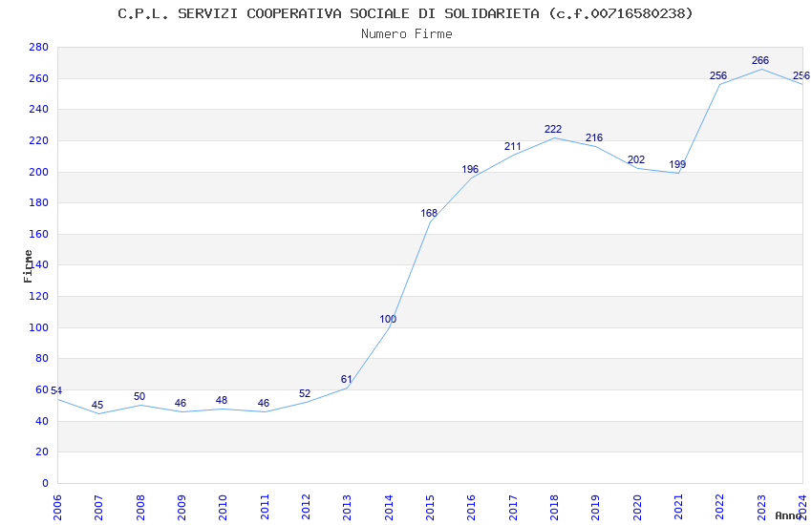This screenshot has height=525, width=812.
Task: Click the 'Anno' x-axis label
Action: point(788,515)
